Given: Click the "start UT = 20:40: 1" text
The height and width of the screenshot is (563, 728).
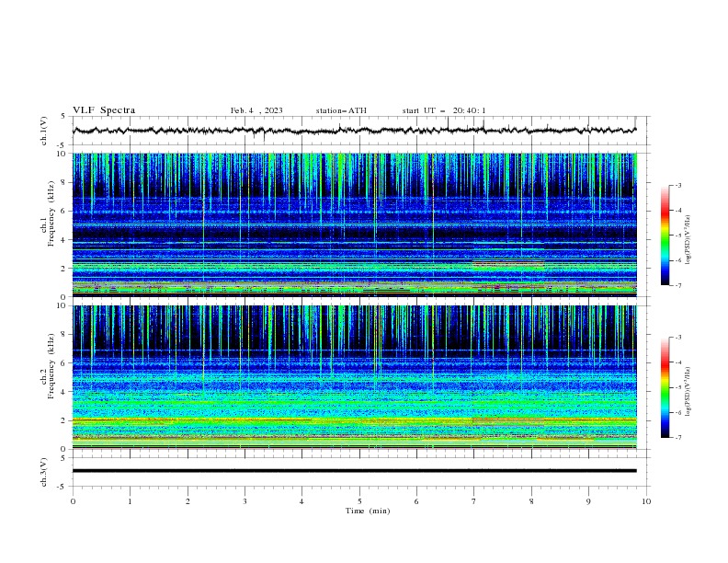Looking at the screenshot, I should 444,110.
